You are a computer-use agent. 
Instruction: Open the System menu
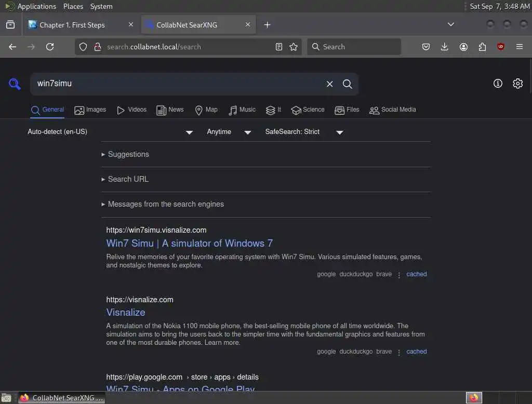[101, 6]
